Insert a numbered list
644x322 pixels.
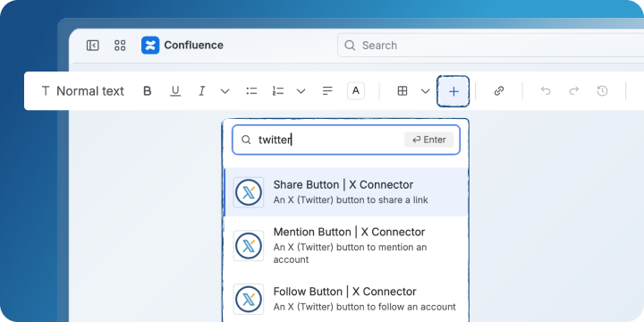click(278, 91)
